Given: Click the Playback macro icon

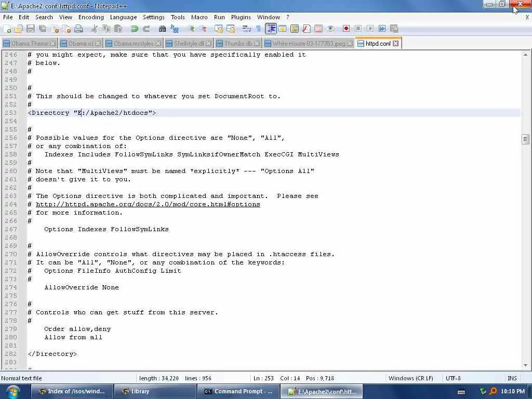Looking at the screenshot, I should point(370,29).
